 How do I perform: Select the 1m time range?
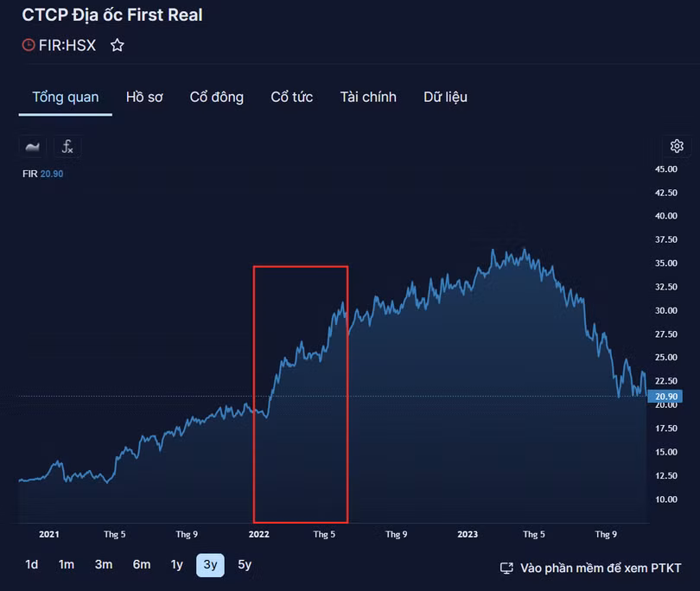tap(67, 565)
